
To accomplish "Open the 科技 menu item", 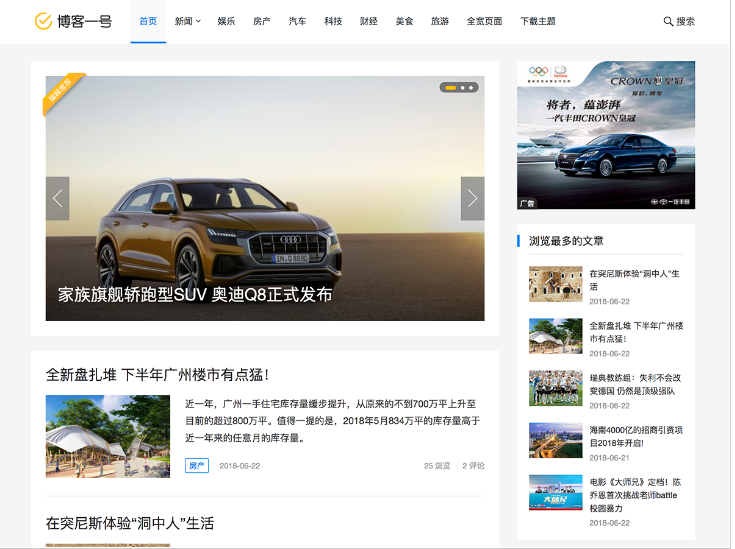I will pyautogui.click(x=333, y=21).
